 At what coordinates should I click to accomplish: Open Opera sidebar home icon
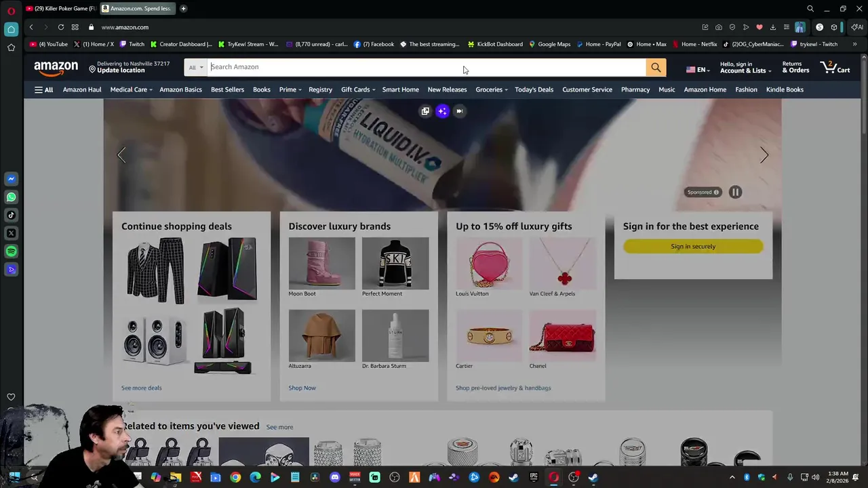coord(11,29)
